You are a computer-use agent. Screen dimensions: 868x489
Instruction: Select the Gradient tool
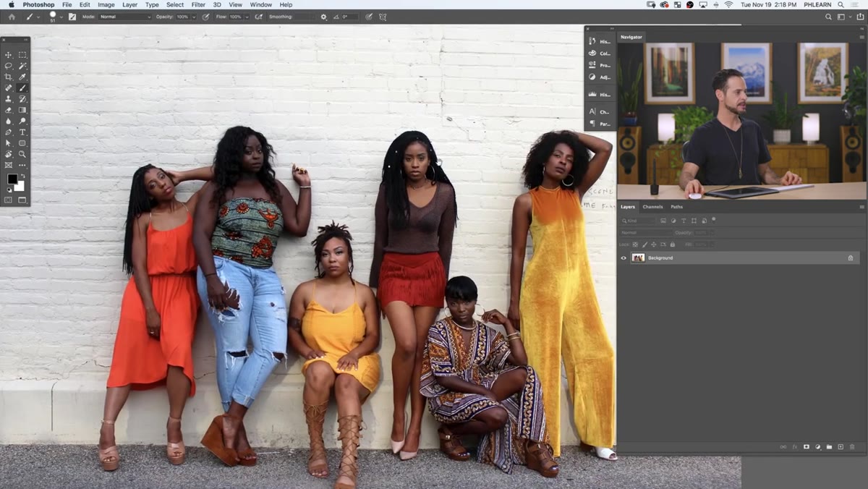tap(22, 110)
